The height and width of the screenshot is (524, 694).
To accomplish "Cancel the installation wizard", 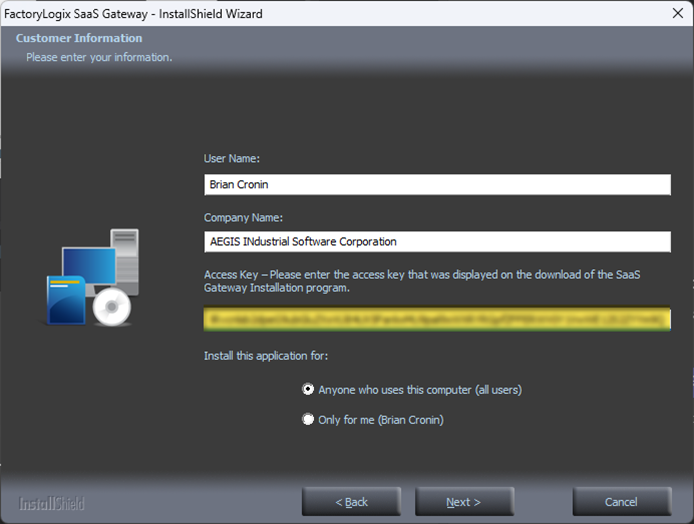I will [x=621, y=502].
